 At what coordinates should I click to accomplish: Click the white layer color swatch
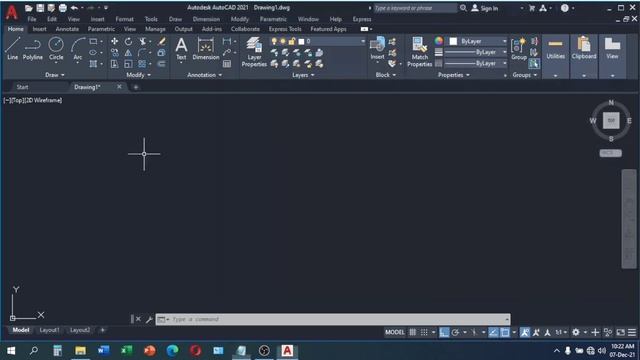tap(301, 41)
